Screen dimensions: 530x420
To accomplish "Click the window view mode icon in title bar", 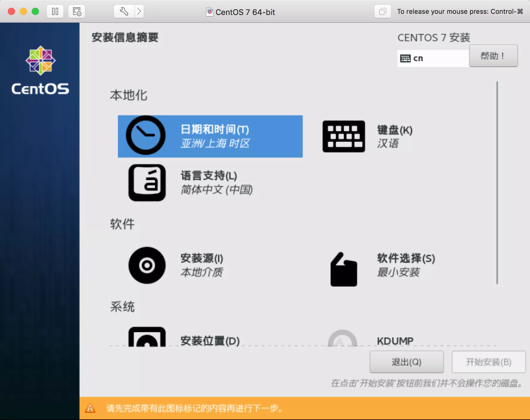I will [x=382, y=12].
